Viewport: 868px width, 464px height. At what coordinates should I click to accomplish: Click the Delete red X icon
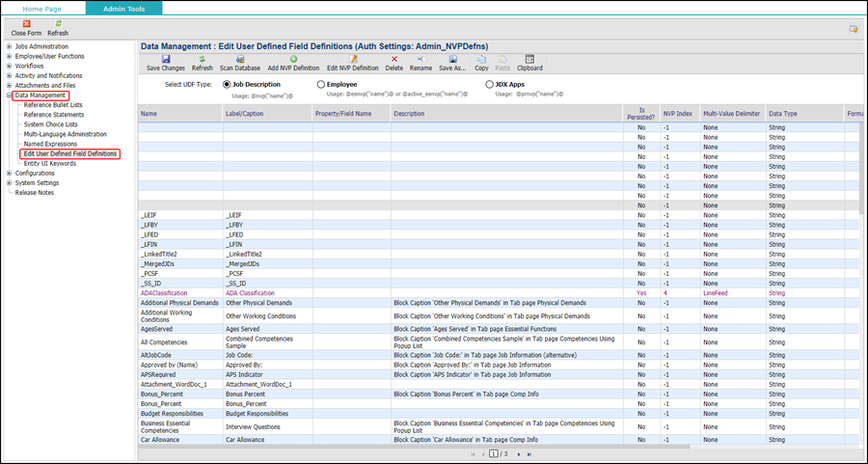pos(393,59)
